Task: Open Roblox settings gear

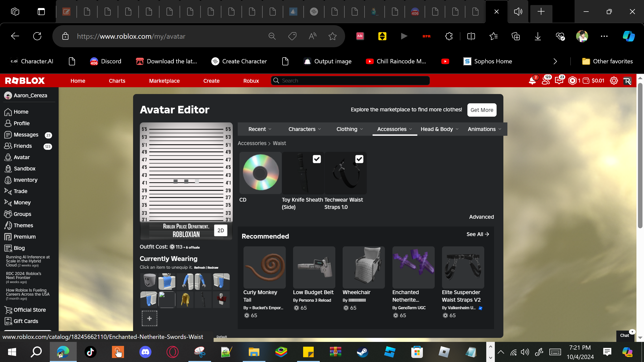Action: click(x=614, y=81)
